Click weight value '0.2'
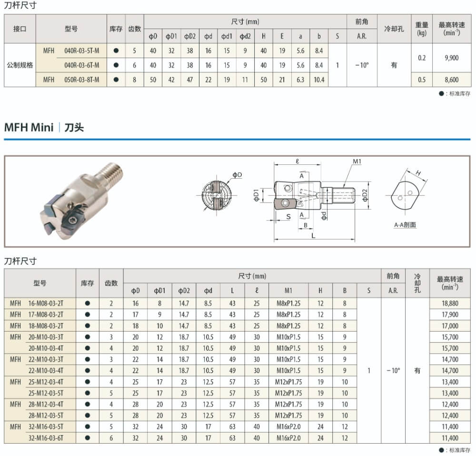Image resolution: width=476 pixels, height=456 pixels. click(x=422, y=58)
